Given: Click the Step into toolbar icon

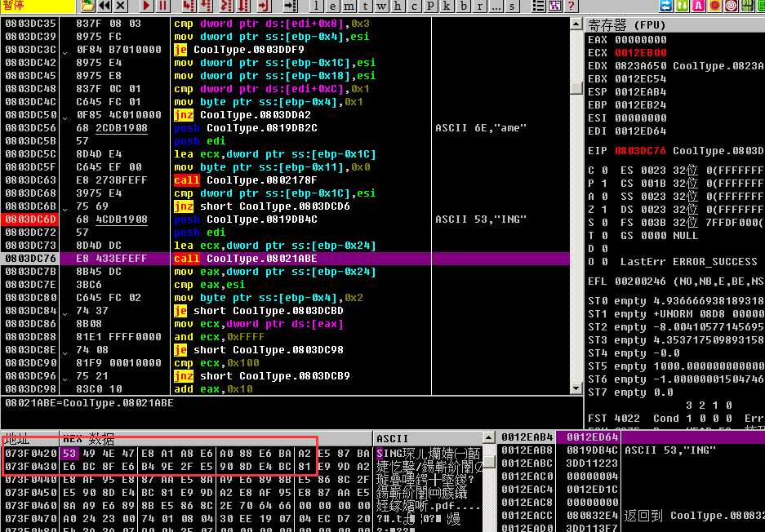Looking at the screenshot, I should tap(189, 6).
